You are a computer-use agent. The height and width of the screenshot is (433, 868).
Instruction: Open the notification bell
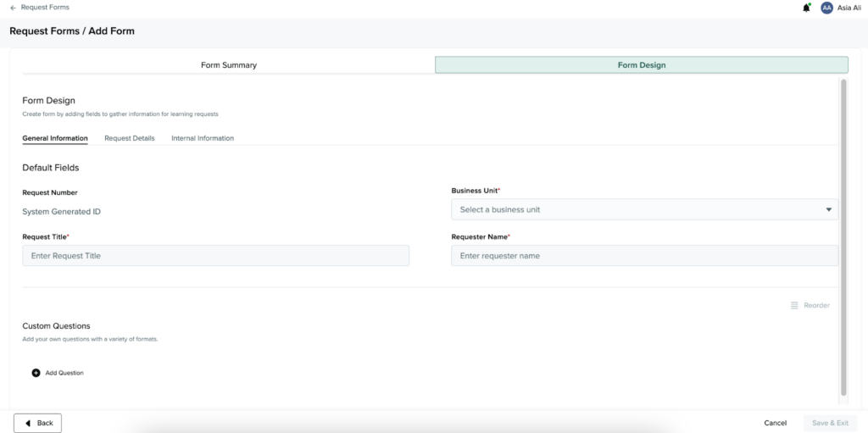click(x=806, y=8)
